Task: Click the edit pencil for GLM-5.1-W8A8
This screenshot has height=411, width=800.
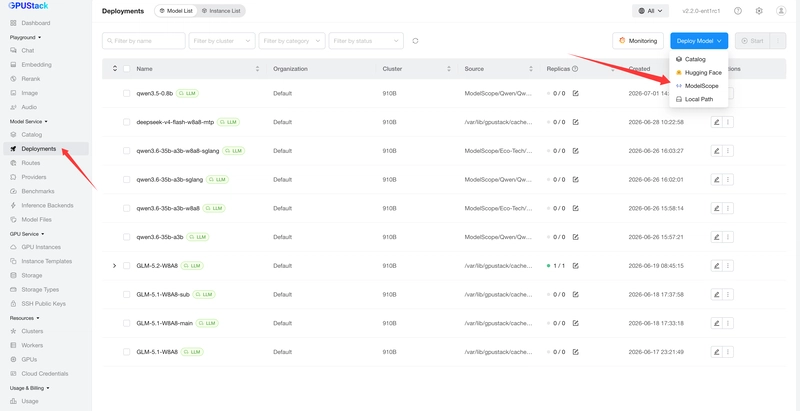Action: click(x=716, y=352)
